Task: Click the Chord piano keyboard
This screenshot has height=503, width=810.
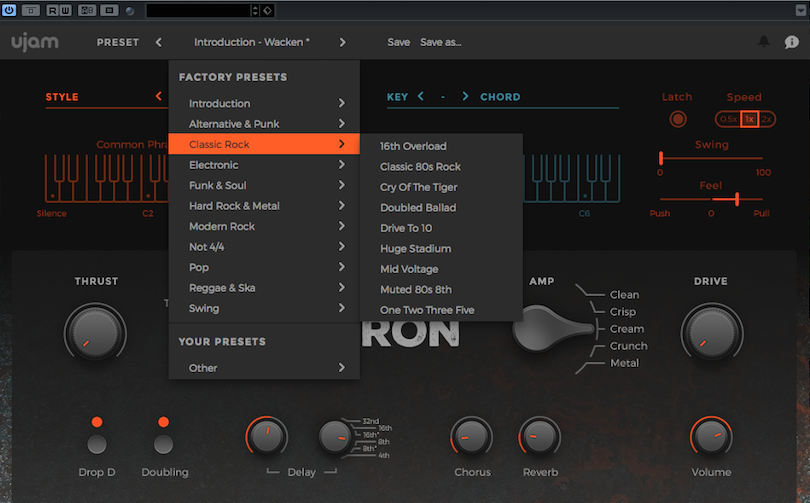Action: click(571, 178)
